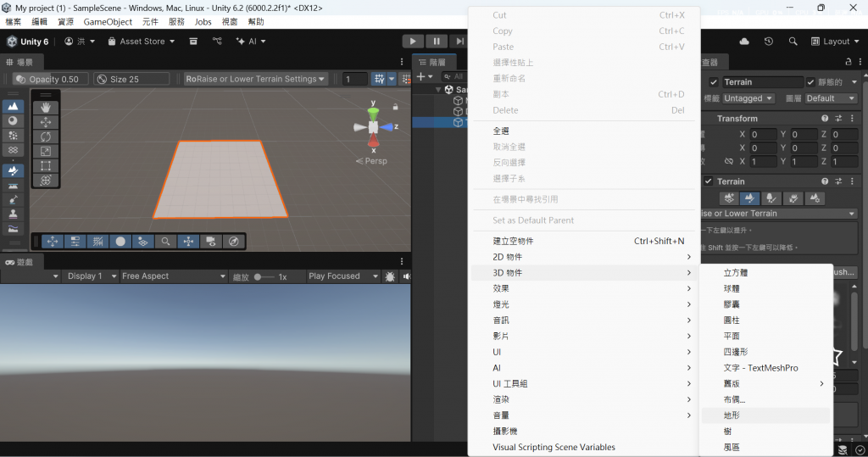Click the Scene camera settings icon
Viewport: 868px width, 457px height.
211,241
